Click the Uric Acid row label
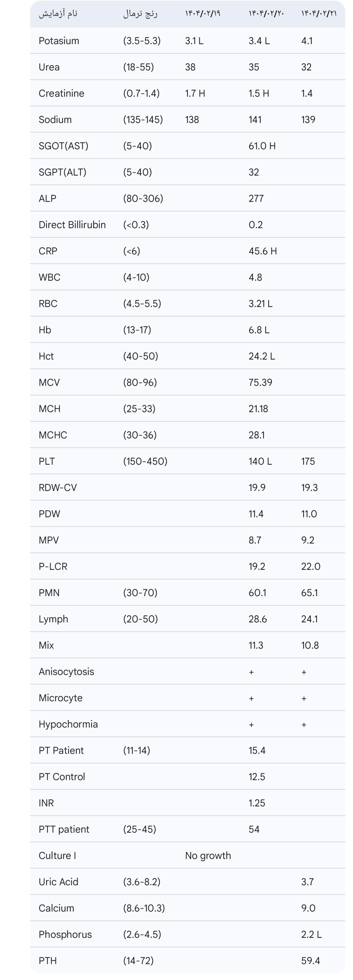This screenshot has width=353, height=980. [x=59, y=882]
